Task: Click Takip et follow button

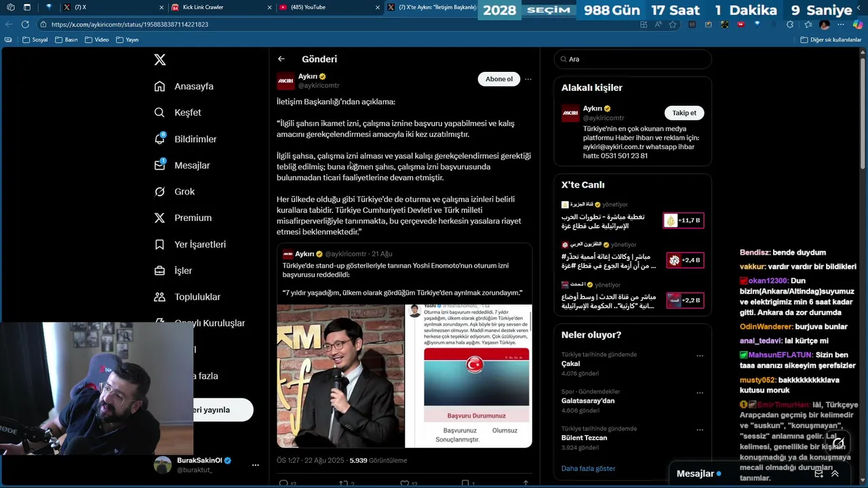Action: tap(684, 113)
